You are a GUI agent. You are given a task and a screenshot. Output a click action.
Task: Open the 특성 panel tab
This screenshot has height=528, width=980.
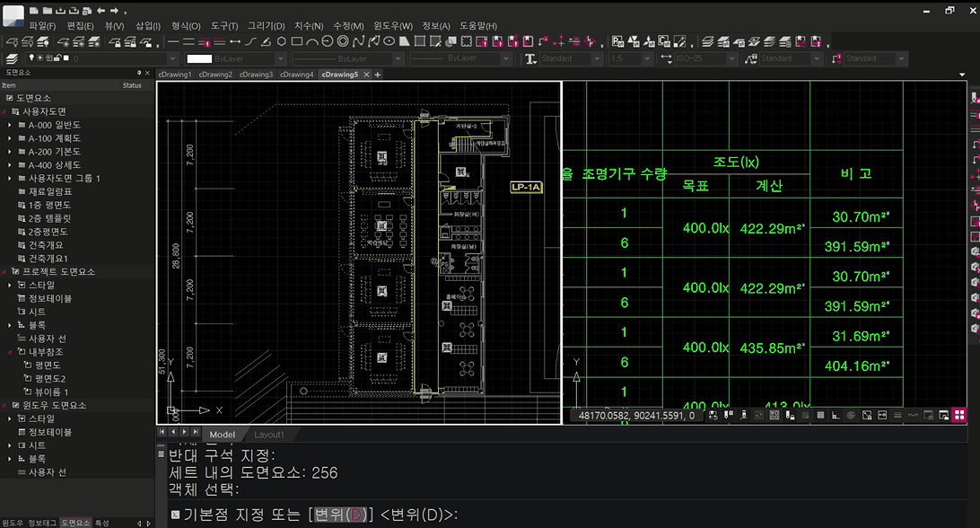pyautogui.click(x=102, y=523)
